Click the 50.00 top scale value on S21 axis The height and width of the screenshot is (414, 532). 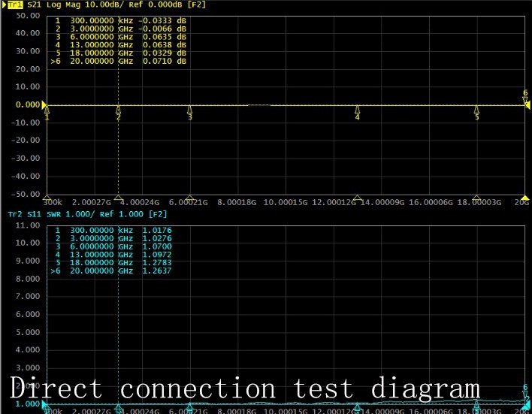tap(28, 16)
